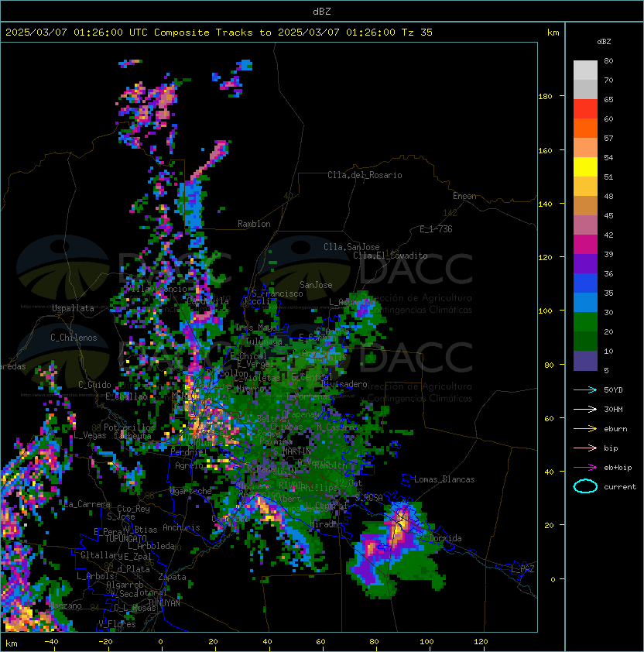This screenshot has height=652, width=644.
Task: Click the 'eburn' legend label
Action: pyautogui.click(x=615, y=429)
